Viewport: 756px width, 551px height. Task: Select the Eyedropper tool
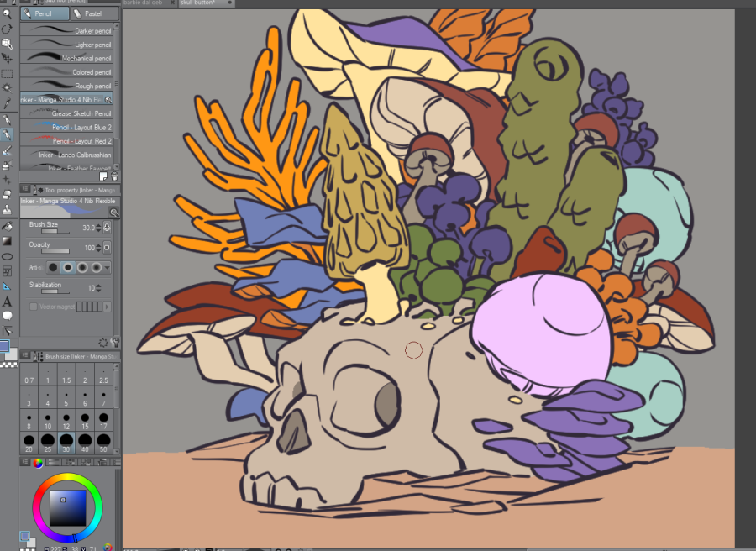tap(7, 102)
